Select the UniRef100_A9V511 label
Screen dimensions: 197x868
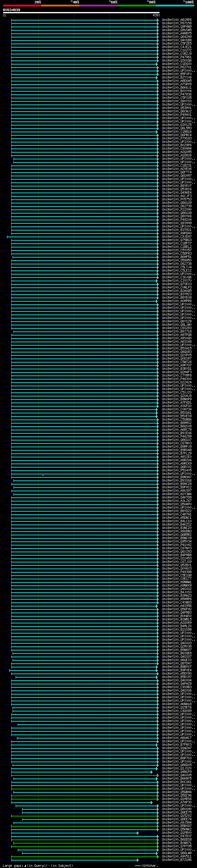pos(176,857)
